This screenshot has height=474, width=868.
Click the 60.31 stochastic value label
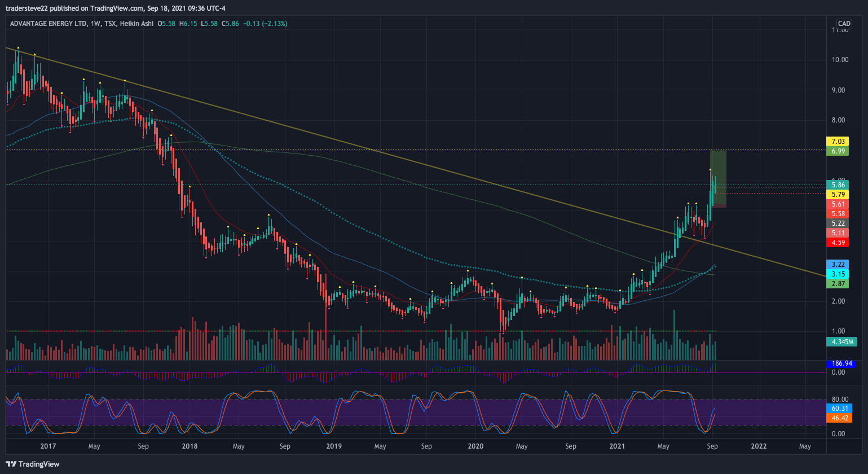(x=840, y=409)
